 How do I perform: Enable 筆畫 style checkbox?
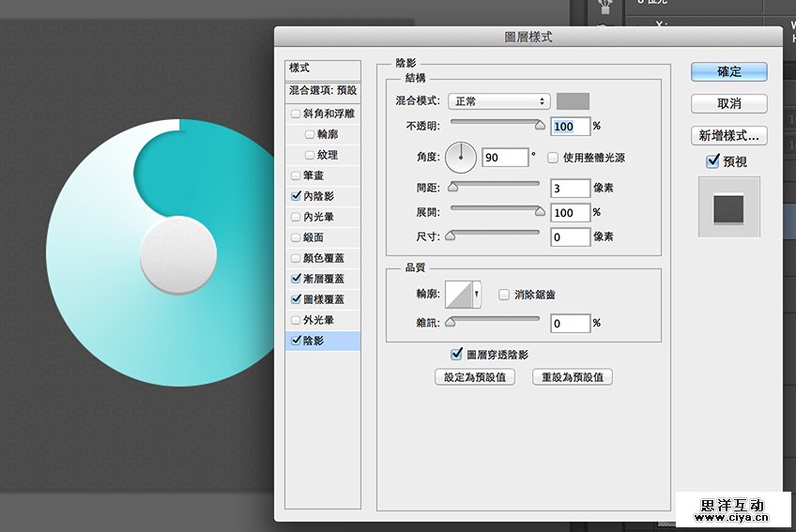coord(296,175)
